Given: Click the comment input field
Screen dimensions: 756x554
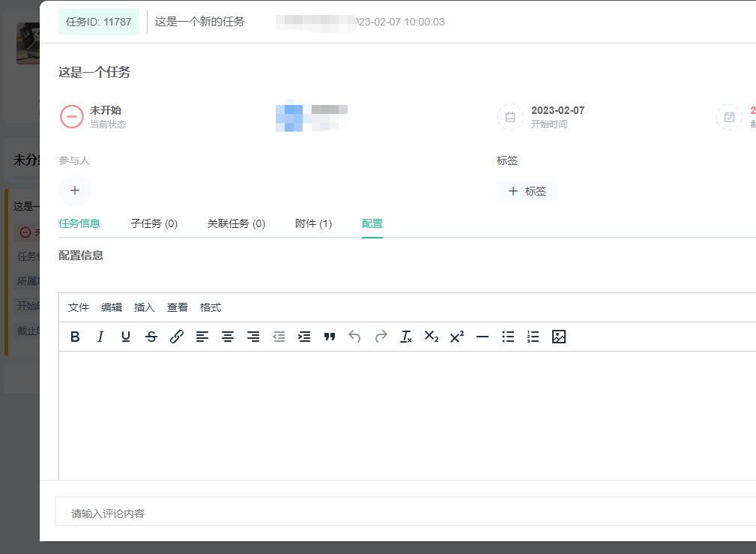Looking at the screenshot, I should pos(405,514).
